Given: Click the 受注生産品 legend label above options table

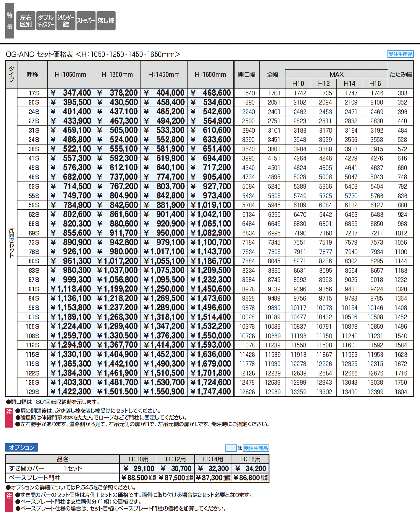Looking at the screenshot, I should pos(256,448).
